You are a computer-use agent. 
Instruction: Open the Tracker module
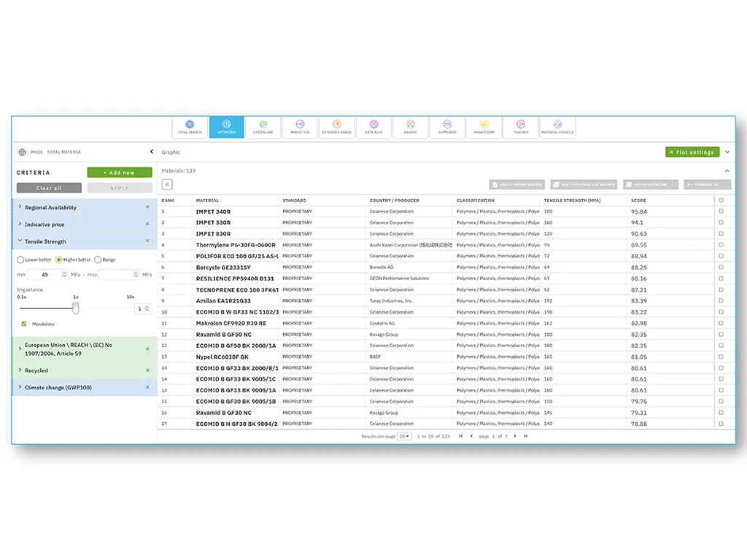(519, 125)
